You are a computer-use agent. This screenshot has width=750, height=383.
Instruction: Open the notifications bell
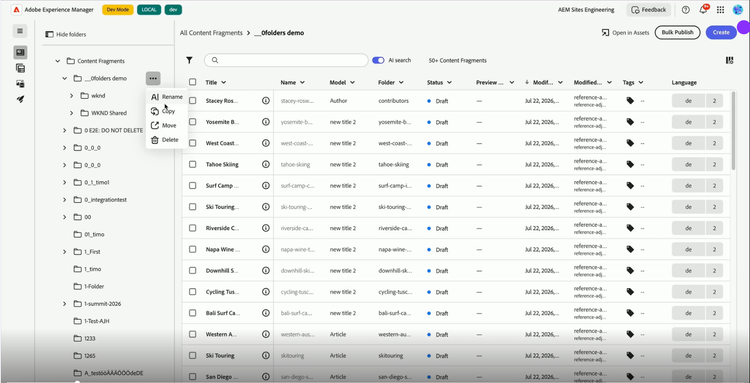703,10
